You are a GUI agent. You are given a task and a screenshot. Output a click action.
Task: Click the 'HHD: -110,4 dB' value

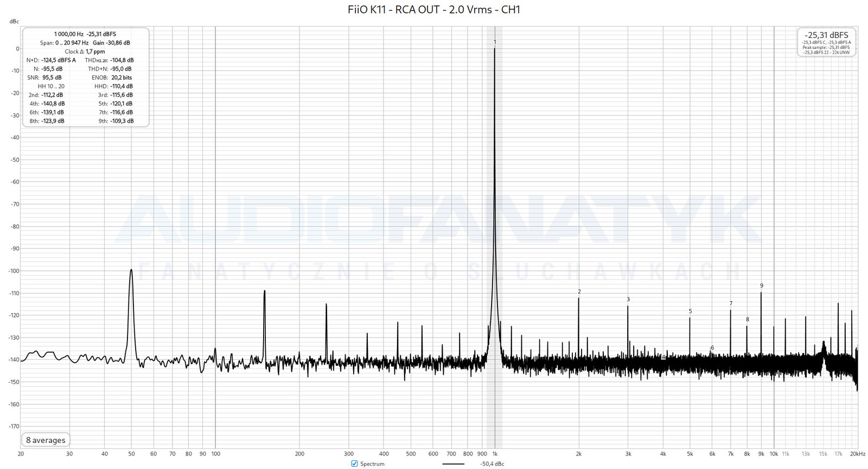[x=113, y=86]
